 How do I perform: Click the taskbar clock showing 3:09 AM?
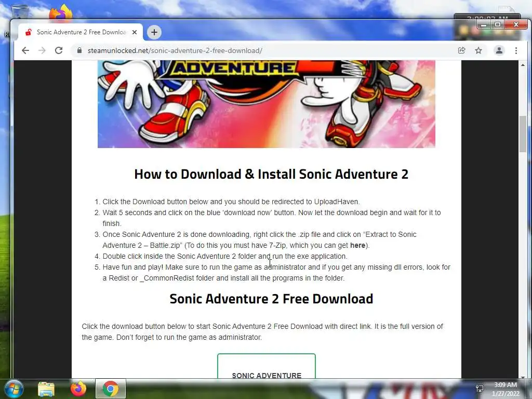(506, 389)
